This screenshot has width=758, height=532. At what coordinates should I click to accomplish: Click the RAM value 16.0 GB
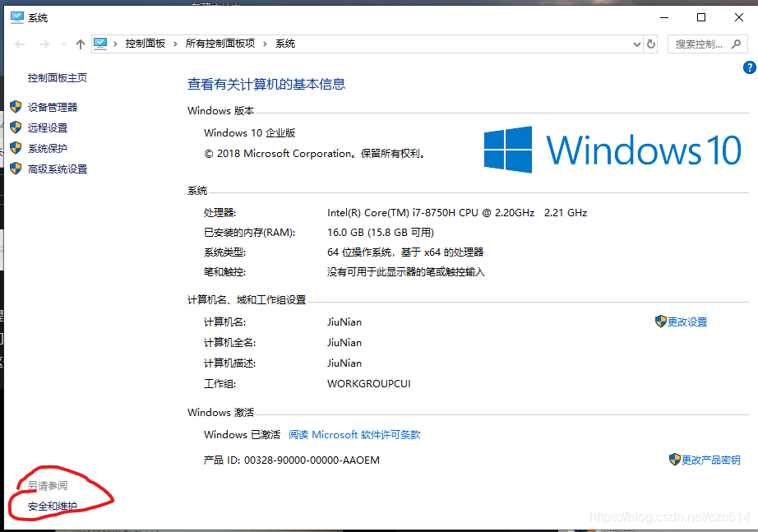[381, 233]
